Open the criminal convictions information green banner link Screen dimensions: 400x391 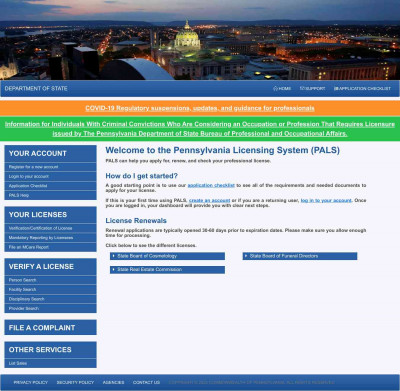(x=200, y=129)
